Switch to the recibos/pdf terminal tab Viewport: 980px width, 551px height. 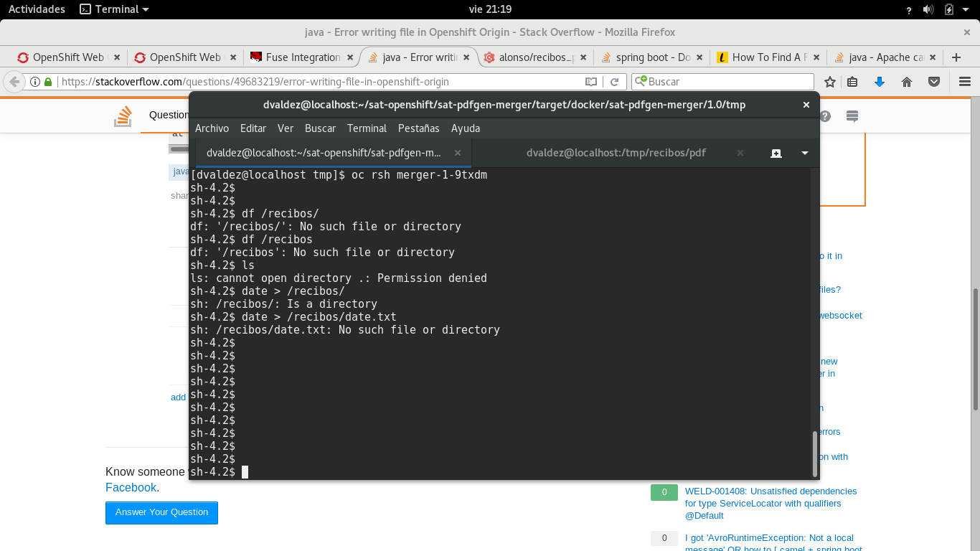point(616,153)
